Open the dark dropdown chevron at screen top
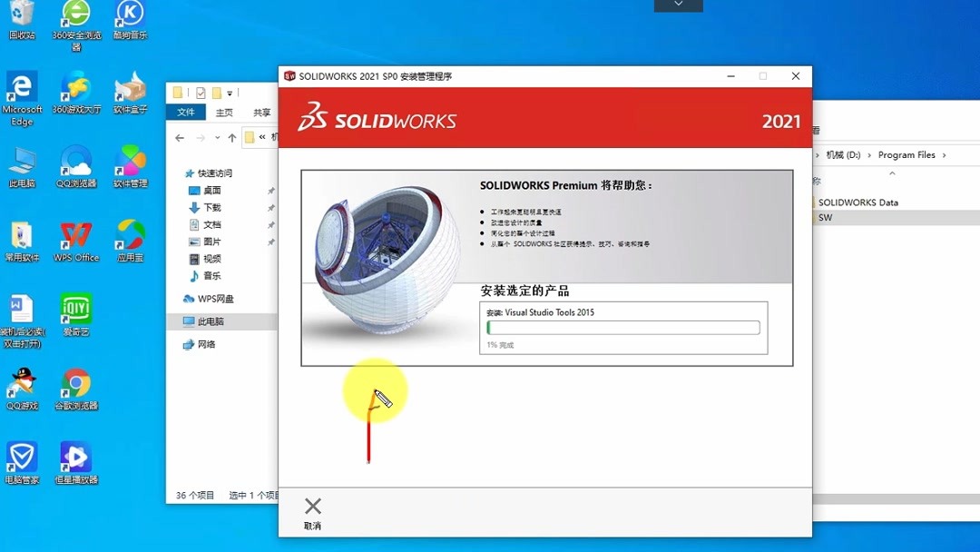Screen dimensions: 980x552 click(678, 4)
